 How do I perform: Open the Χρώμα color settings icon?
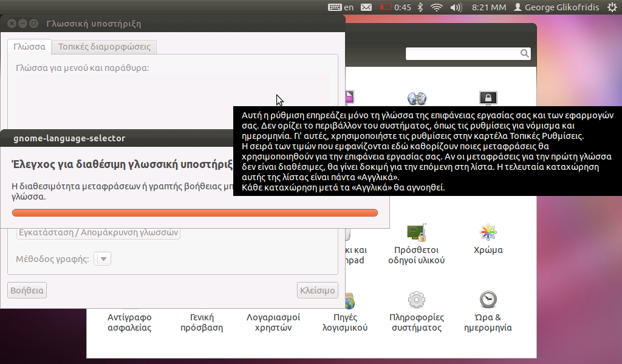[488, 240]
